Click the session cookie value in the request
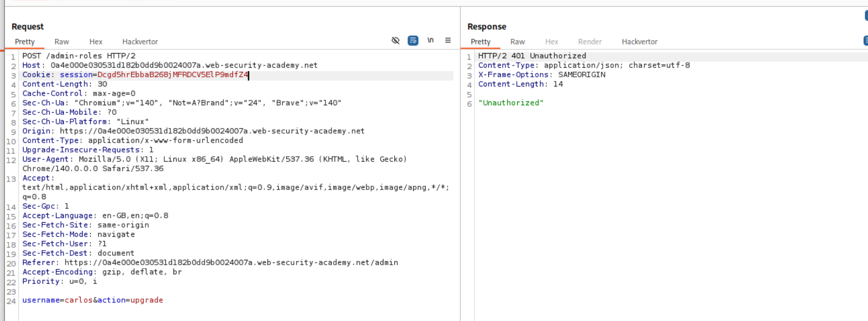The width and height of the screenshot is (868, 321). coord(172,75)
